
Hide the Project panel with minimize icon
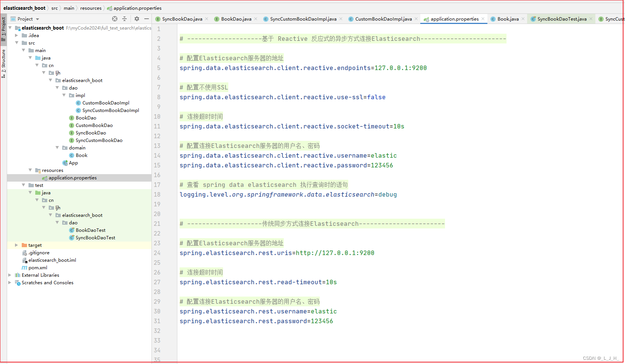coord(147,19)
